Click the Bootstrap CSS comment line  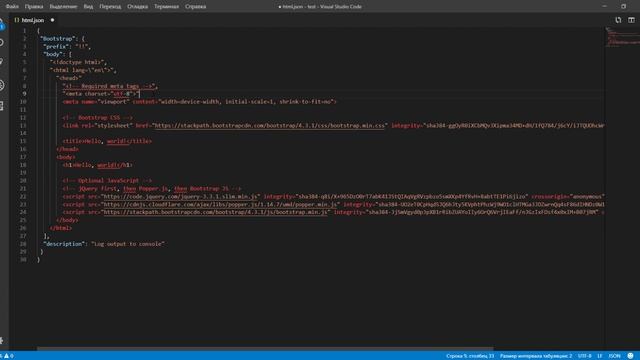coord(98,118)
